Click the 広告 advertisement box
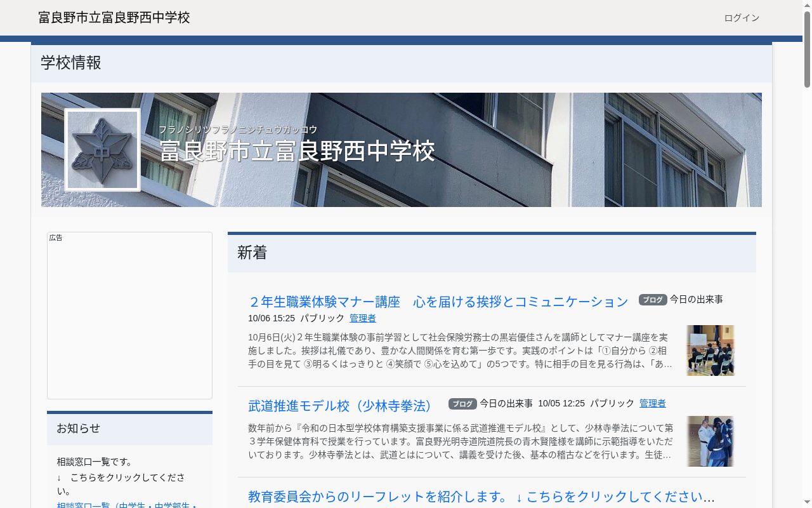Viewport: 812px width, 508px height. coord(129,316)
